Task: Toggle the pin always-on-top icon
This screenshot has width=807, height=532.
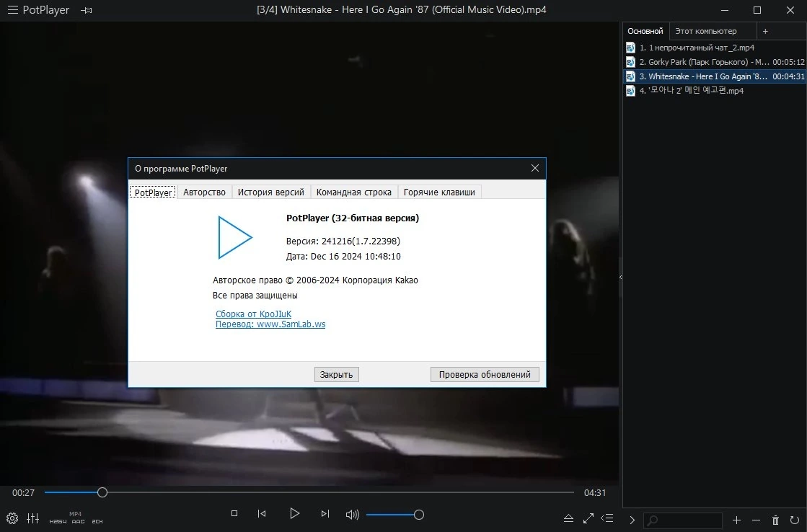Action: point(87,10)
